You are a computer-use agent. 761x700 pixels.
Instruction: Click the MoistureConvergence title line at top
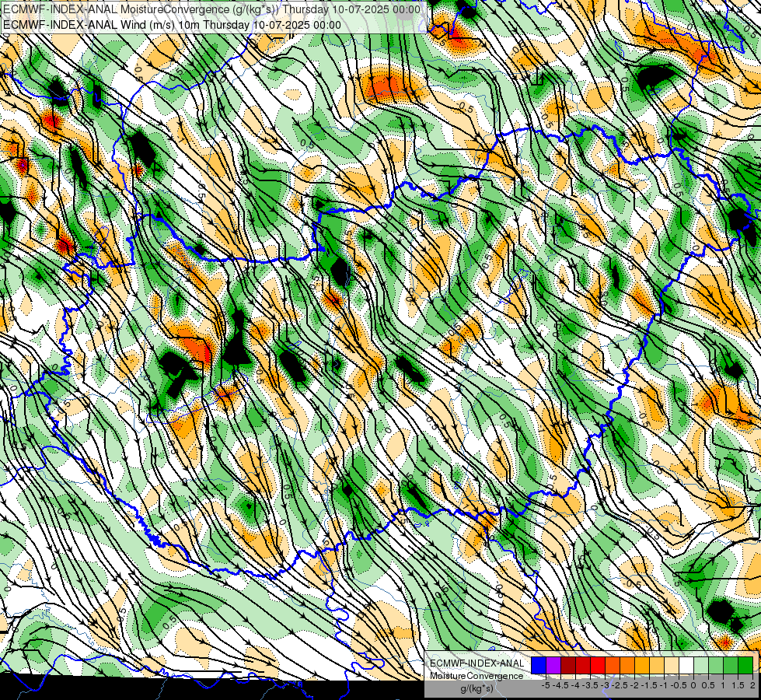[211, 9]
